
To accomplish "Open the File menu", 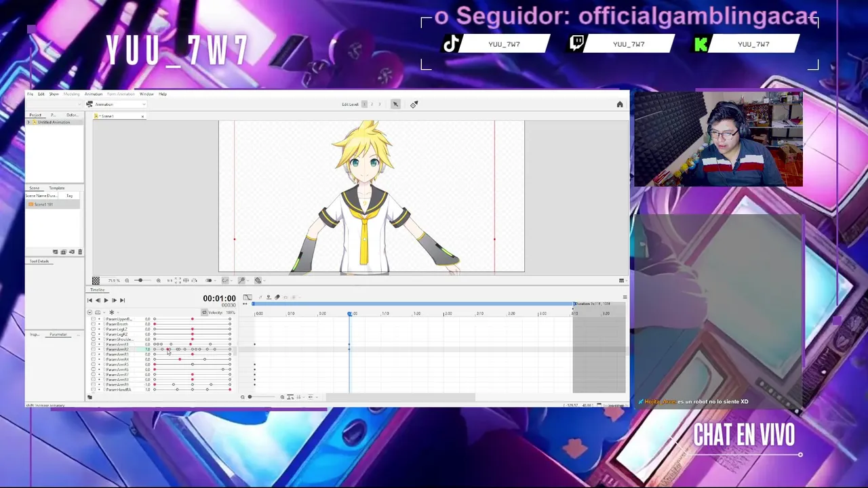I will tap(30, 94).
